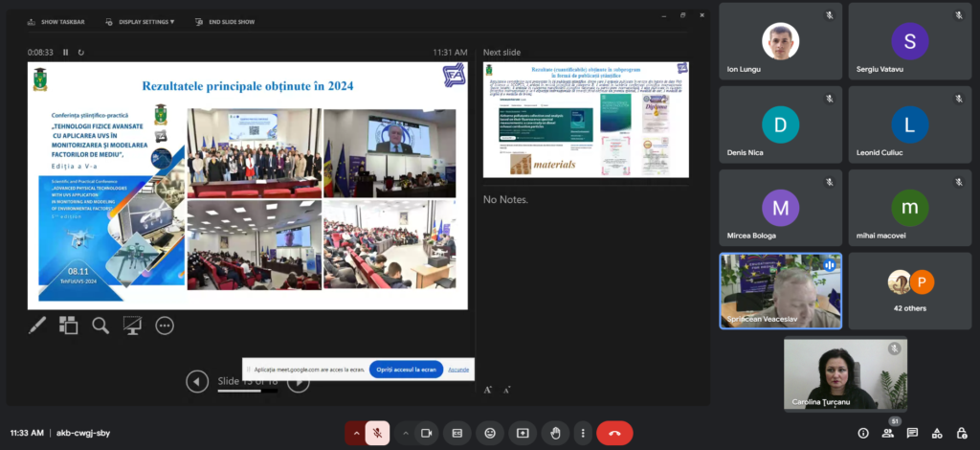Select the next slide preview thumbnail

click(586, 119)
